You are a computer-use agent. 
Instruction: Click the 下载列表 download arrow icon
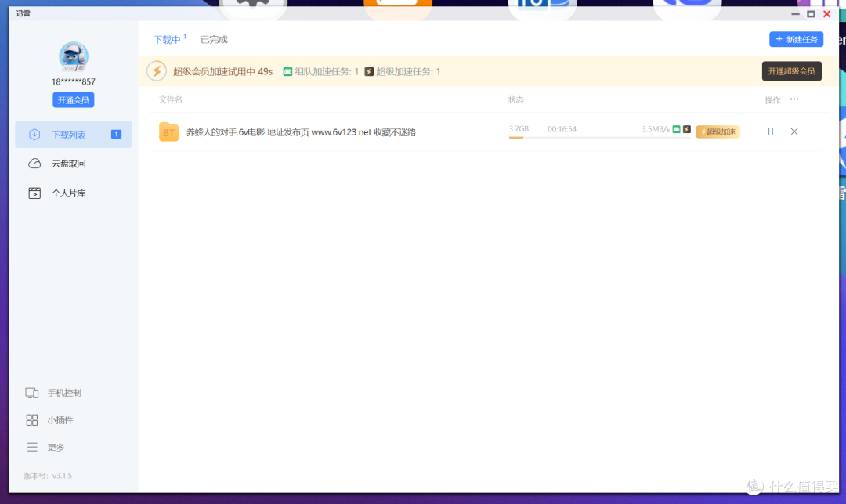[x=34, y=135]
